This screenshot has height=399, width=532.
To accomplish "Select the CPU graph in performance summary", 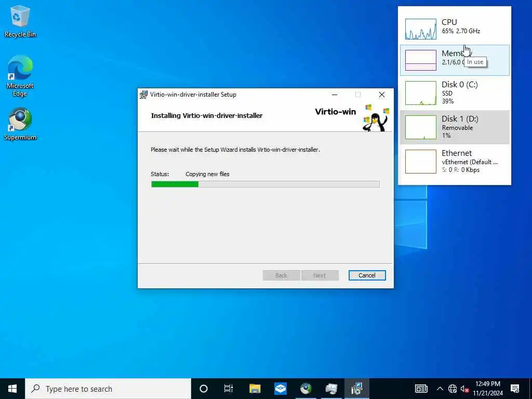I will (x=421, y=29).
